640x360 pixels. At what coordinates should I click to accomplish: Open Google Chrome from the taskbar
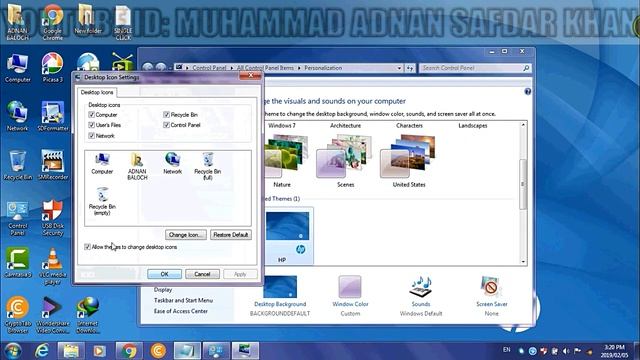click(129, 351)
